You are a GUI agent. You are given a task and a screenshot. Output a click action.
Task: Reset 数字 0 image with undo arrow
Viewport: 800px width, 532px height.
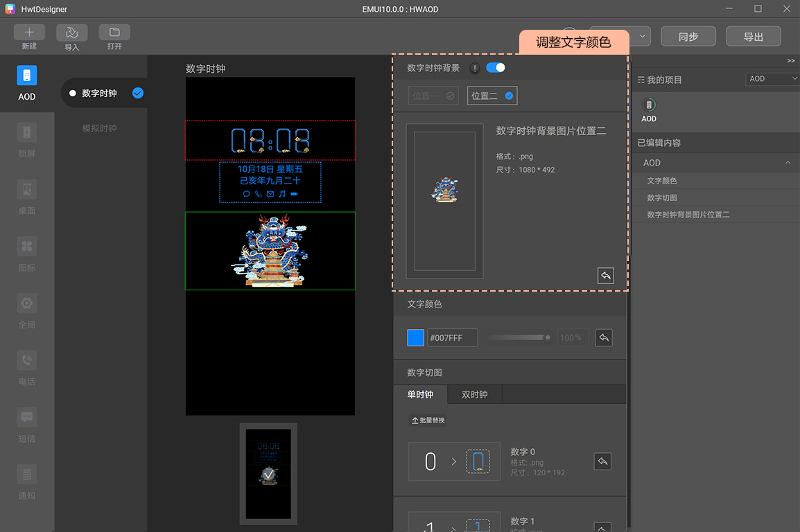point(602,461)
